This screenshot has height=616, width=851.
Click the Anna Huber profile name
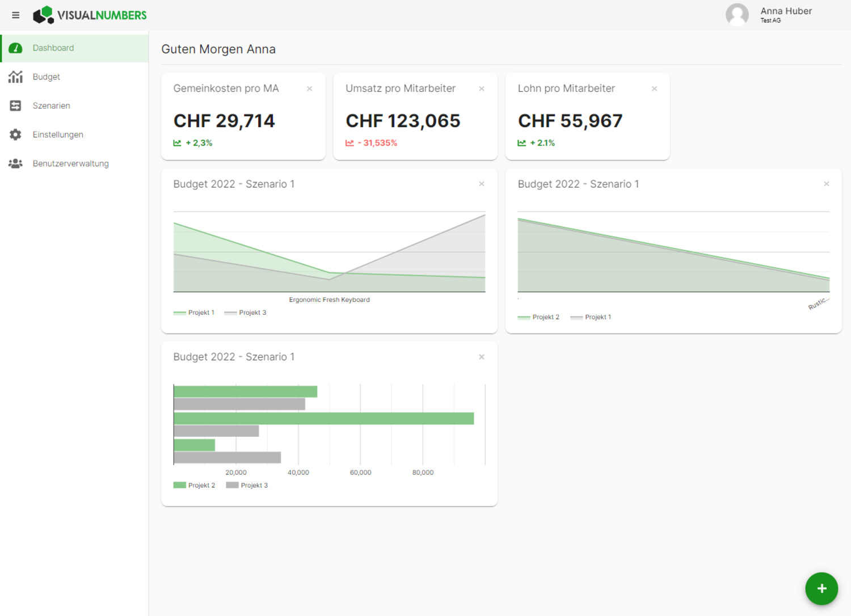pos(786,11)
